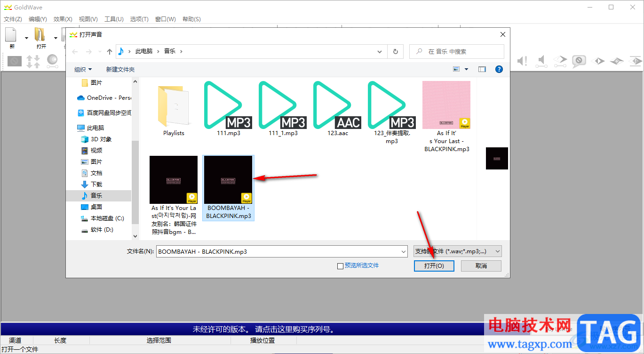Refresh the 音乐 folder view
The width and height of the screenshot is (644, 354).
point(395,51)
